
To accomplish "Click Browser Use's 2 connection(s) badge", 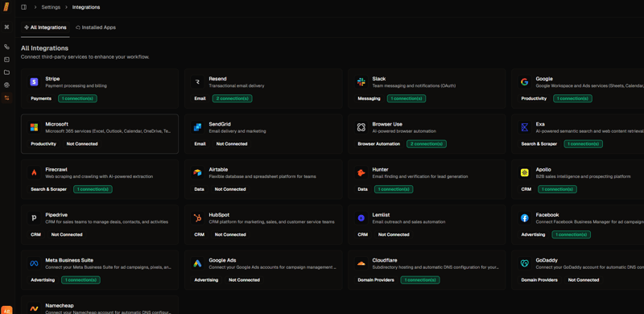I will coord(427,144).
